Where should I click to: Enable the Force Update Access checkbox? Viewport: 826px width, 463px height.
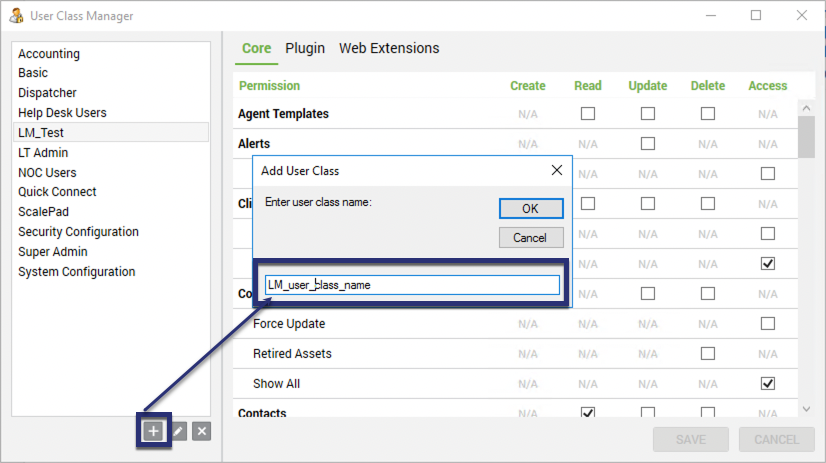point(767,323)
